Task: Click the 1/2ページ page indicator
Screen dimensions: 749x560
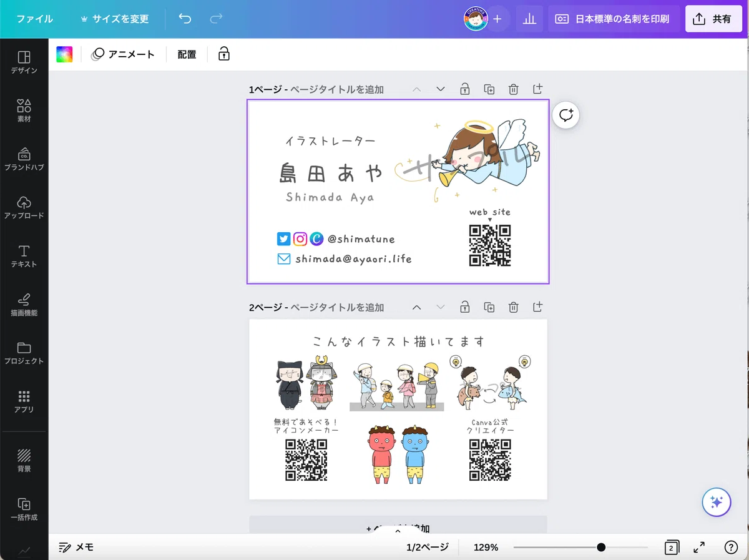Action: [x=428, y=548]
